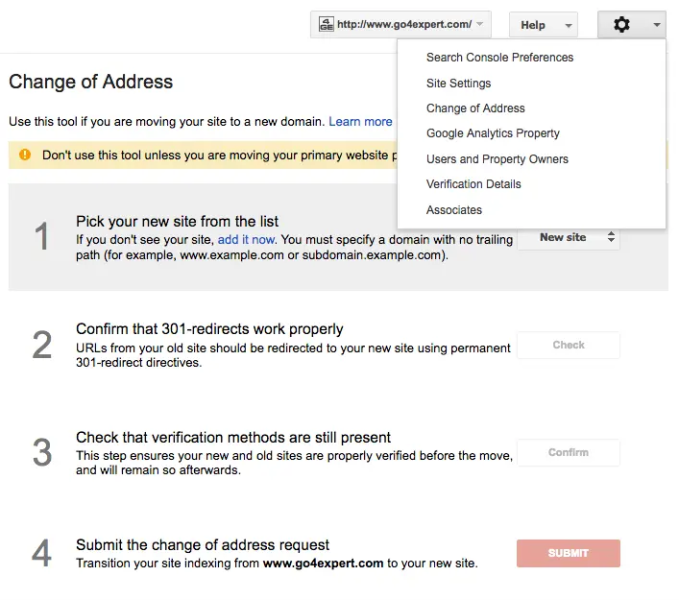Click the red Submit button
The width and height of the screenshot is (679, 600).
(568, 553)
